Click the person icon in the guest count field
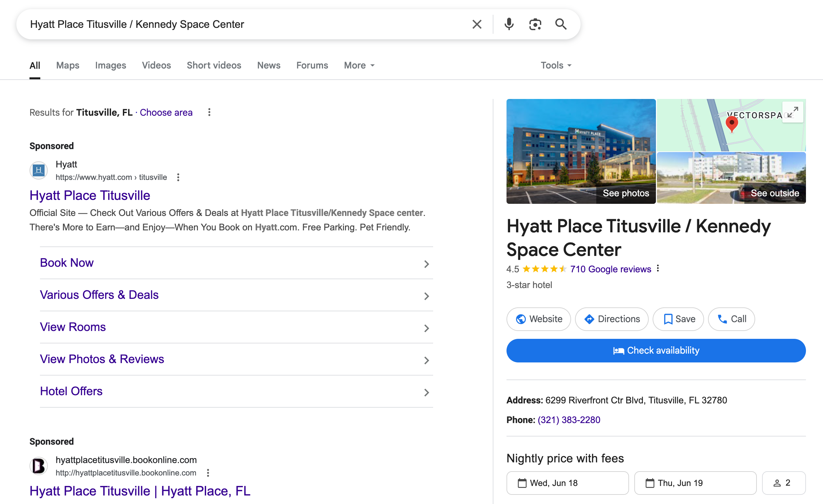 point(777,483)
